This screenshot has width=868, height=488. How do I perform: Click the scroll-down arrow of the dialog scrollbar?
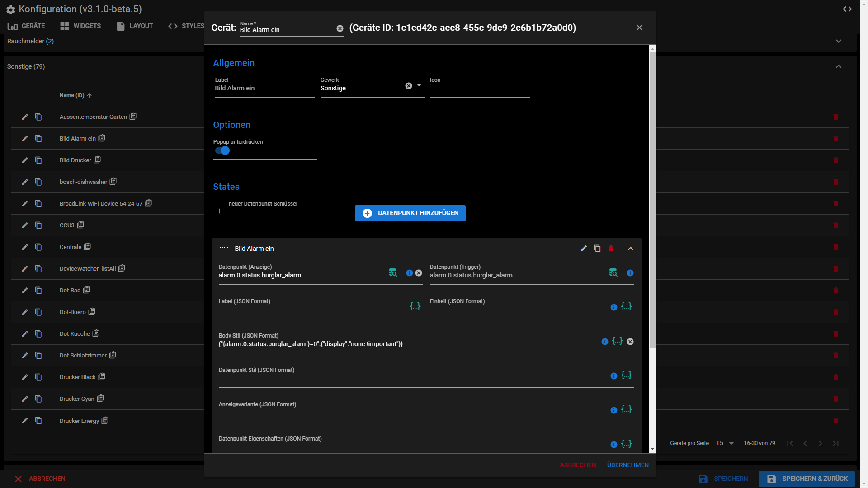click(652, 450)
